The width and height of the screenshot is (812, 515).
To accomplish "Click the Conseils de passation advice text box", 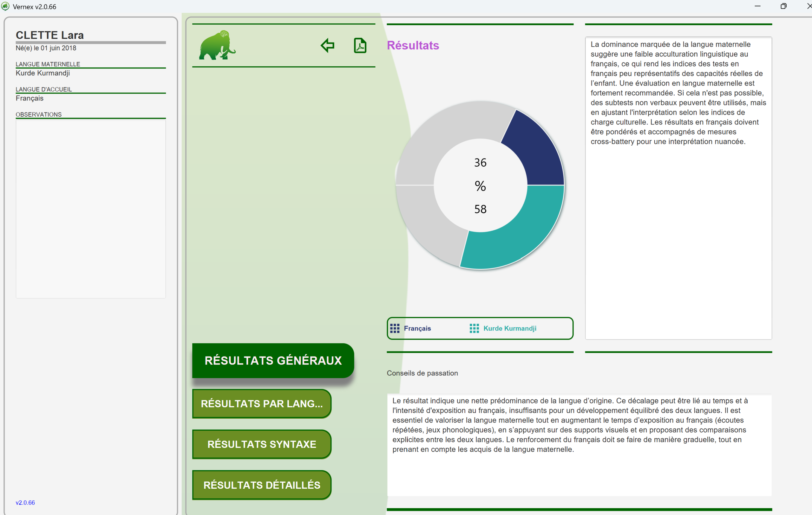I will (x=579, y=445).
